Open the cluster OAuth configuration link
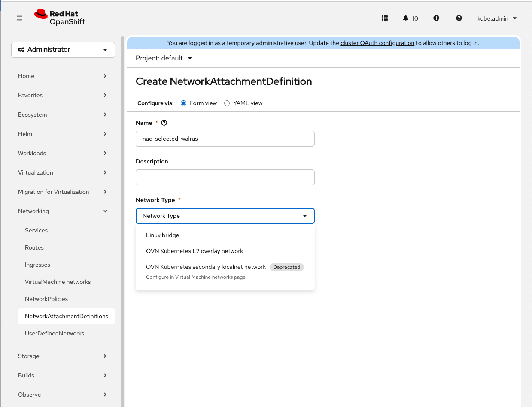 pyautogui.click(x=377, y=43)
